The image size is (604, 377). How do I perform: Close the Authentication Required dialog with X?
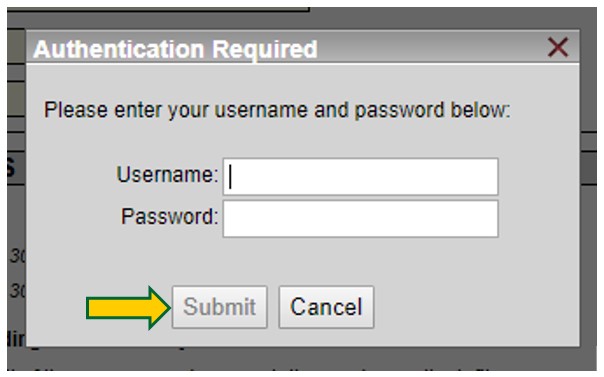tap(557, 47)
